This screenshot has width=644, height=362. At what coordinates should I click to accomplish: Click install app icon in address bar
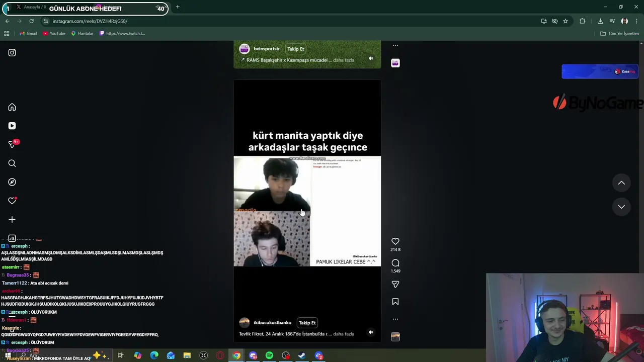[544, 21]
